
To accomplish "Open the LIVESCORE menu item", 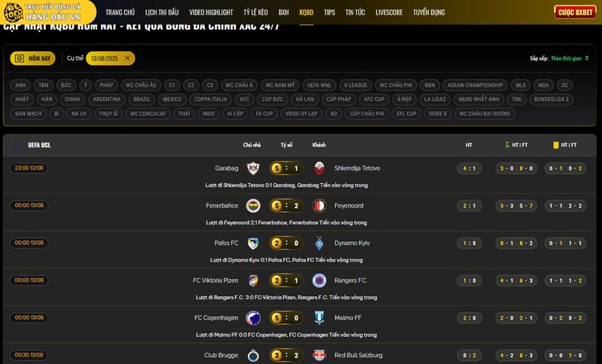I will tap(389, 12).
